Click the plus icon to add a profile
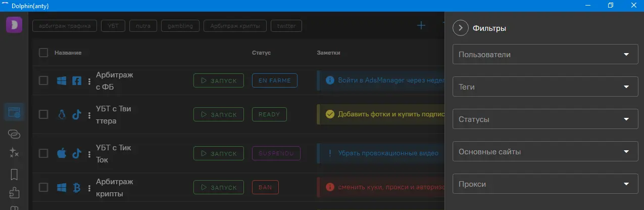644x210 pixels. (421, 25)
